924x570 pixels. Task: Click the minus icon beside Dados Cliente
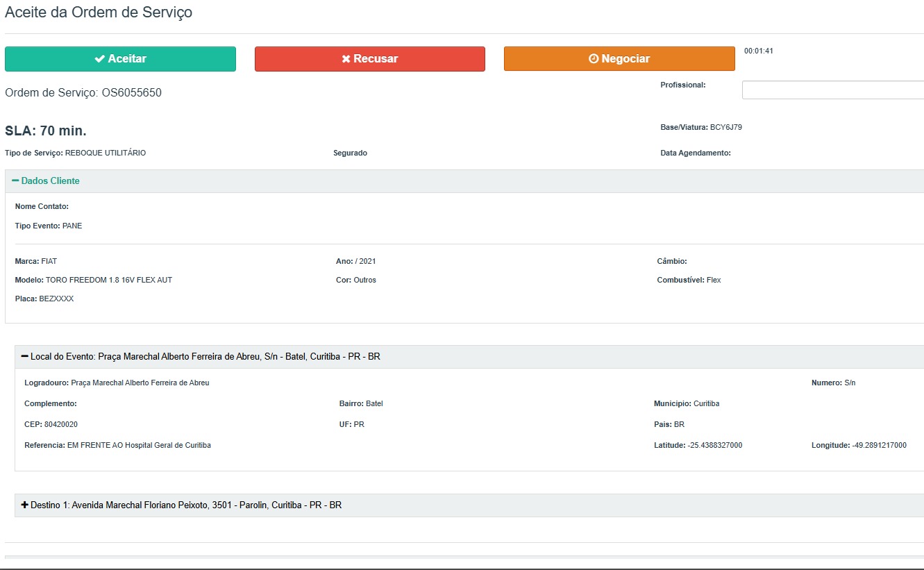[15, 181]
